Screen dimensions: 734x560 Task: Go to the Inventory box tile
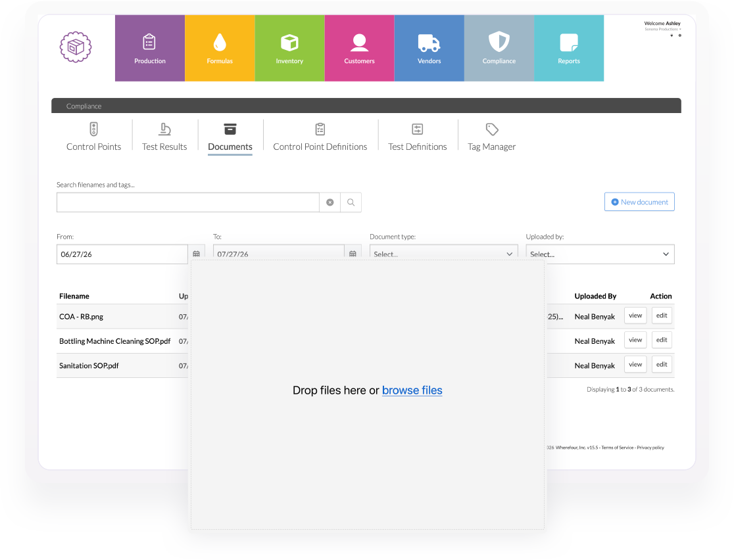(289, 48)
